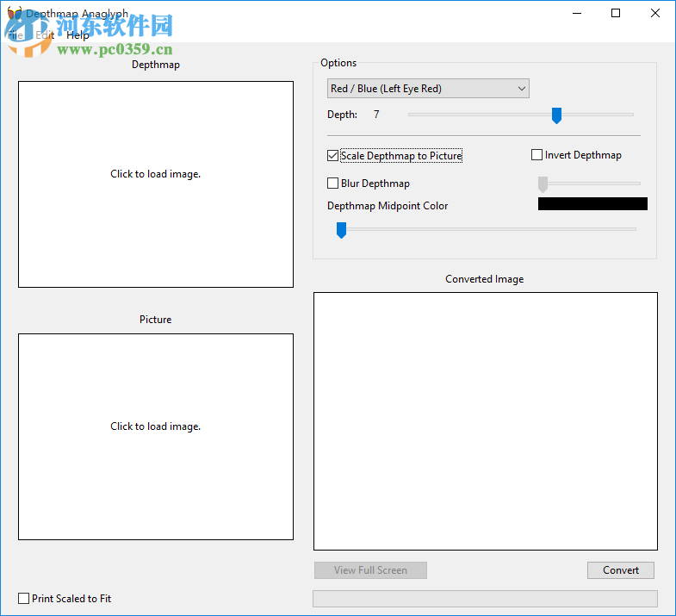Viewport: 676px width, 616px height.
Task: Click the View Full Screen button
Action: pos(371,570)
